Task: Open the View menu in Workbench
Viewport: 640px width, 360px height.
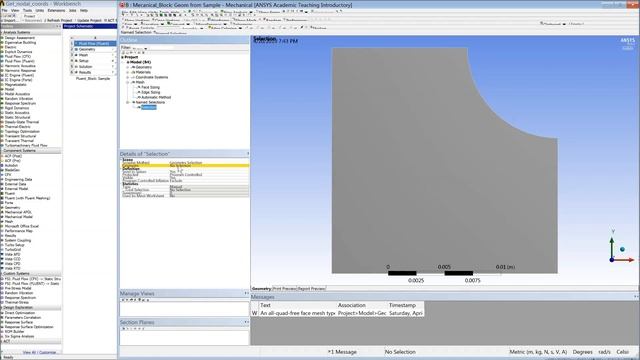Action: pos(15,10)
